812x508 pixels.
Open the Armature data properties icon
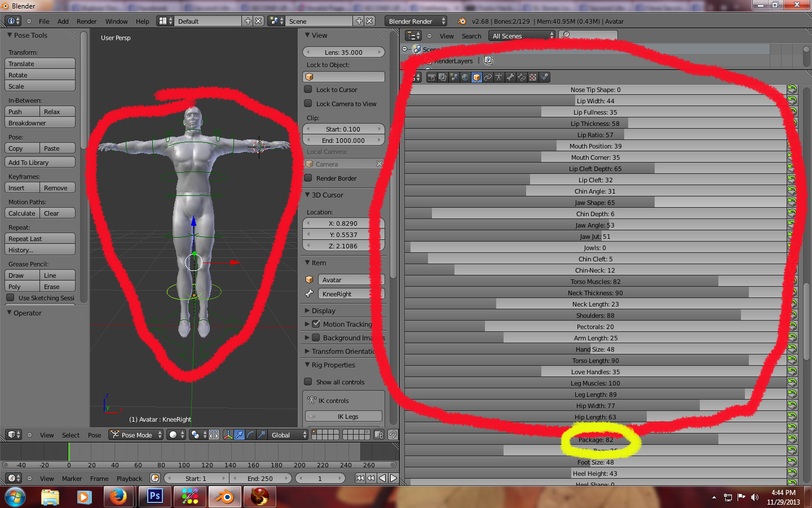pyautogui.click(x=499, y=77)
